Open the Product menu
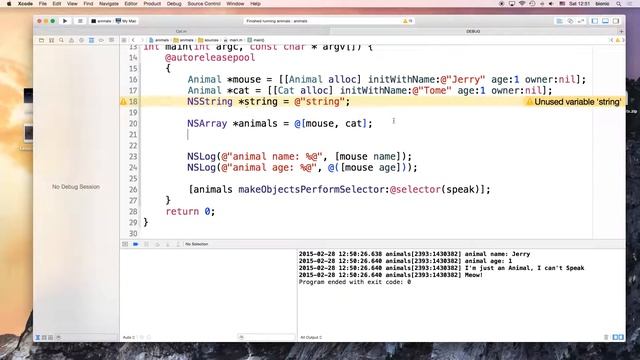The height and width of the screenshot is (360, 640). point(152,4)
